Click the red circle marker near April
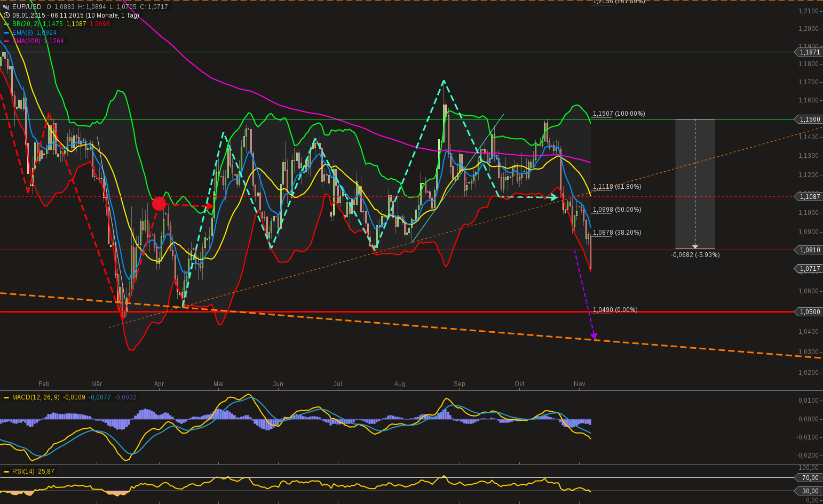Screen dimensions: 823x504 pos(159,204)
